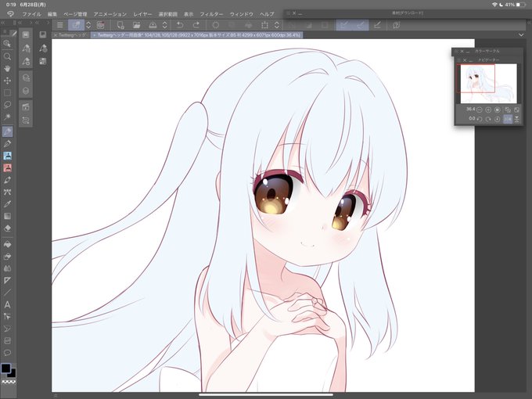Toggle the snap to grid icon
The height and width of the screenshot is (399, 532).
click(377, 25)
